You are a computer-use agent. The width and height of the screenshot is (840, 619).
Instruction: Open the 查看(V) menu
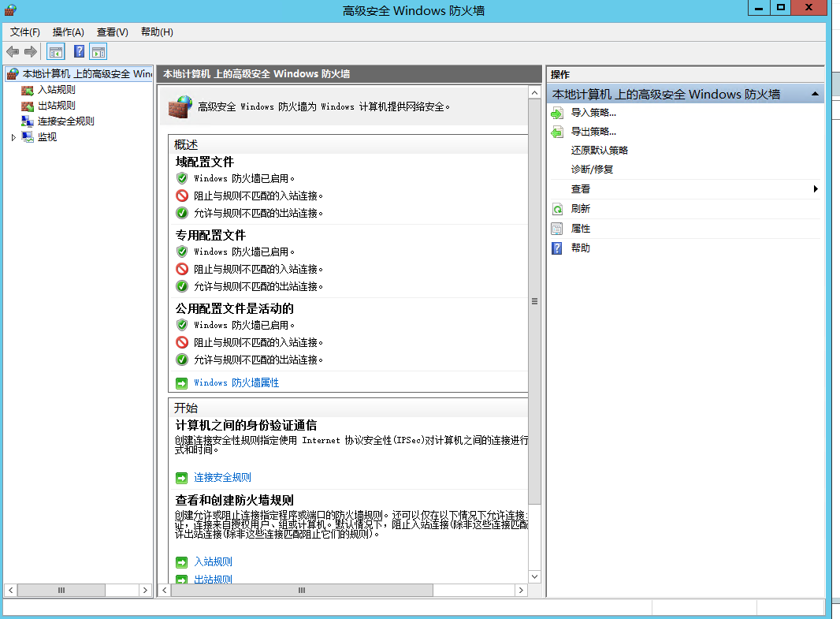click(112, 32)
